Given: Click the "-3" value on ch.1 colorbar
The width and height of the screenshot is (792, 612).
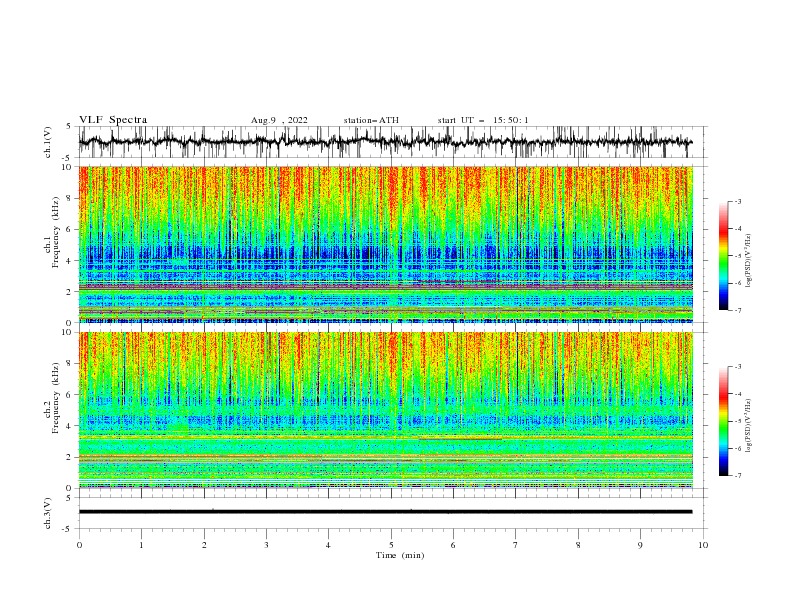Looking at the screenshot, I should (737, 202).
